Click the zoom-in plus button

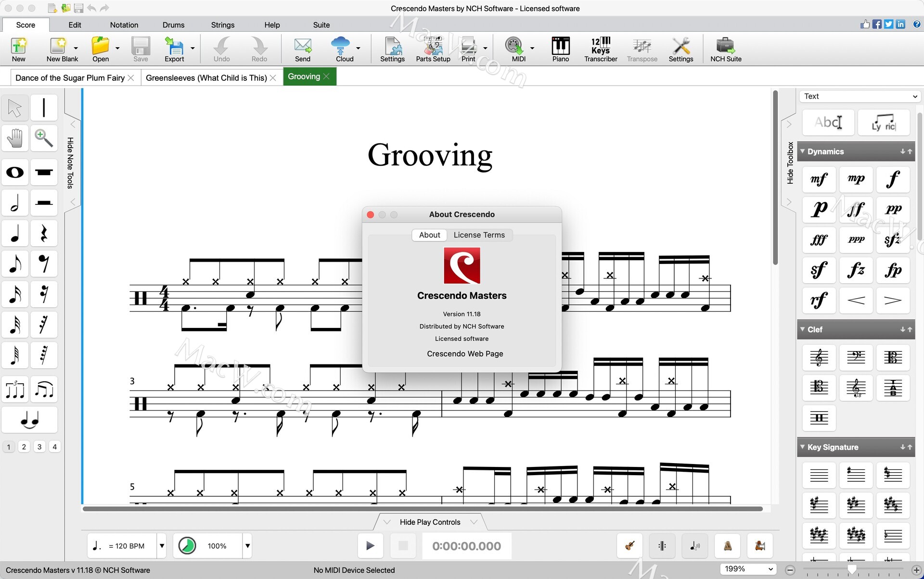(x=916, y=570)
